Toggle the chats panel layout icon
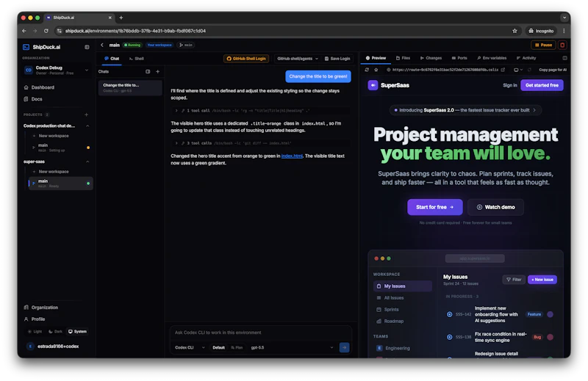The image size is (588, 381). click(148, 71)
